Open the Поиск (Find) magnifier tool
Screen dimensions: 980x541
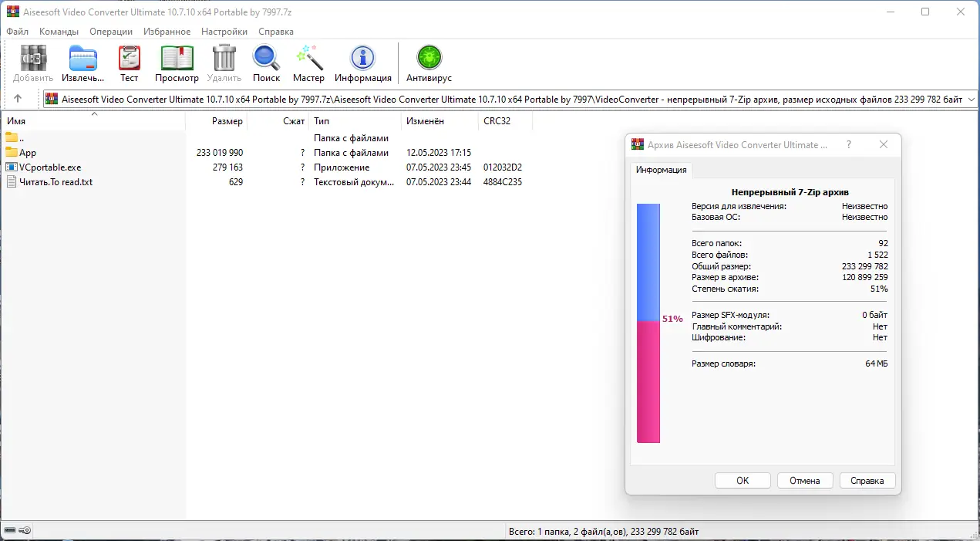(x=266, y=58)
